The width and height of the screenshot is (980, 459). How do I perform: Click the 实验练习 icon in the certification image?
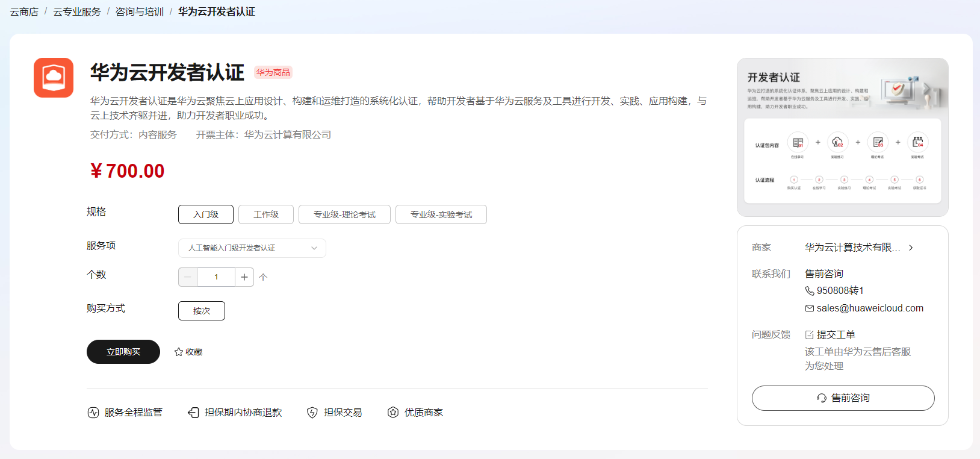point(837,143)
